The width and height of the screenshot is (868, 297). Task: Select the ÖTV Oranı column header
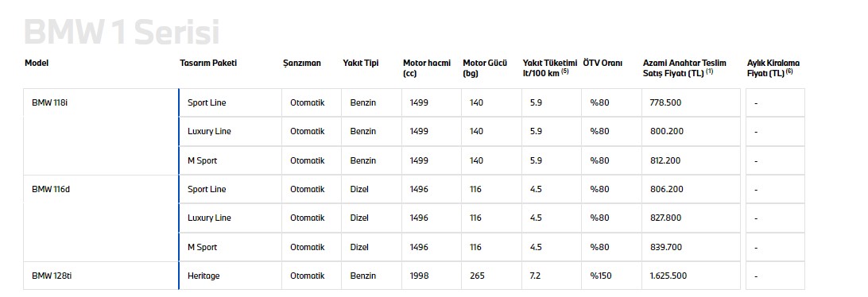pos(603,63)
